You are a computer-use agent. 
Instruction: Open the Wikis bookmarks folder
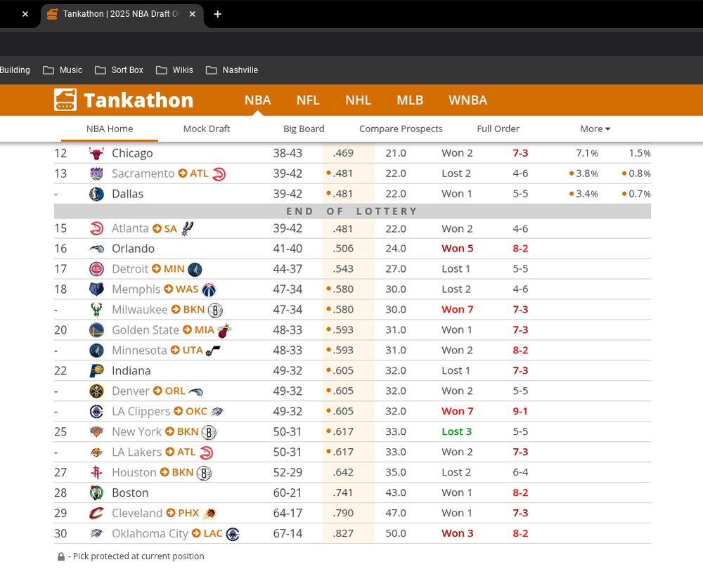(174, 70)
